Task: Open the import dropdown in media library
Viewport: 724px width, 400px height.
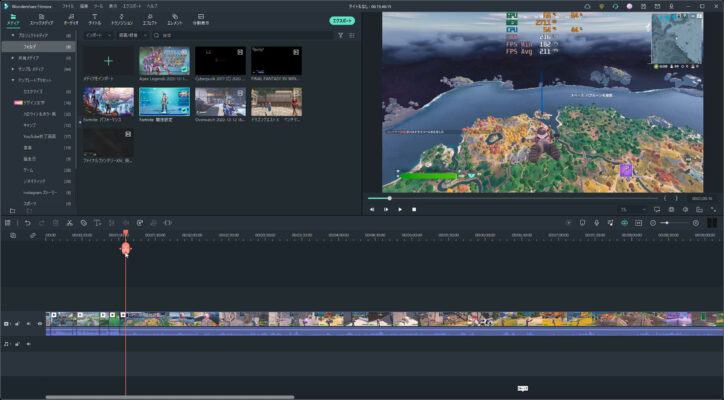Action: (98, 36)
